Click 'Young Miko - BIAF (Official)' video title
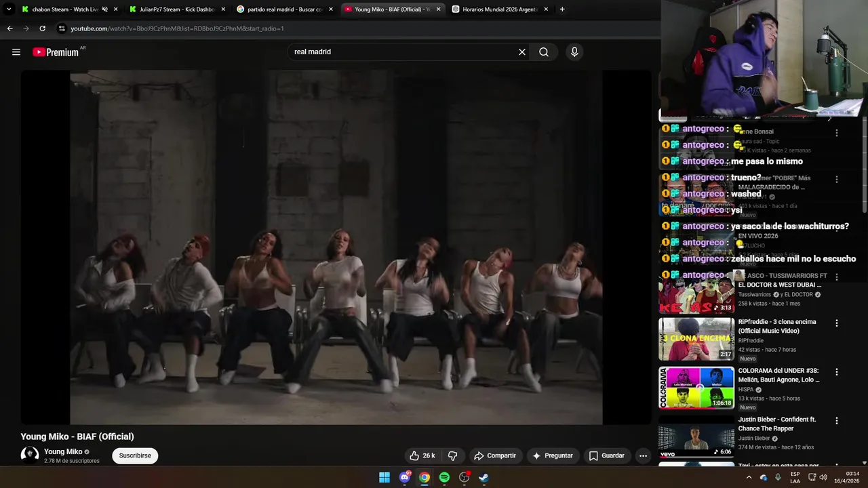Screen dimensions: 868x488 [x=77, y=436]
